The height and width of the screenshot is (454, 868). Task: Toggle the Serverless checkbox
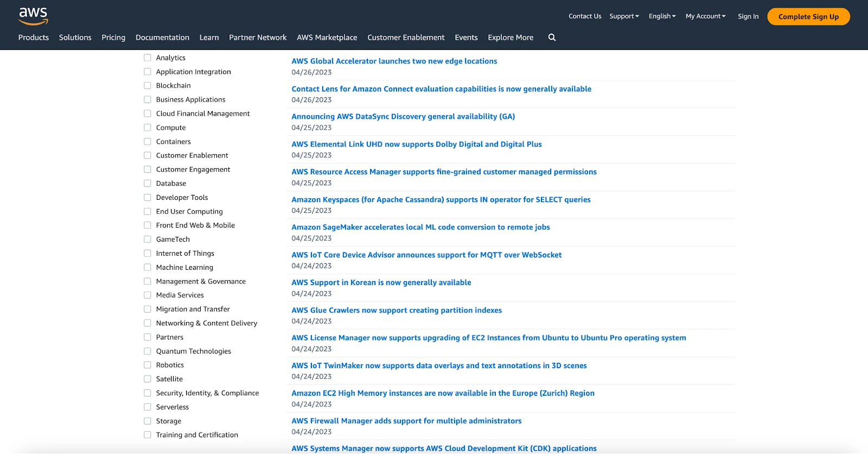tap(148, 407)
